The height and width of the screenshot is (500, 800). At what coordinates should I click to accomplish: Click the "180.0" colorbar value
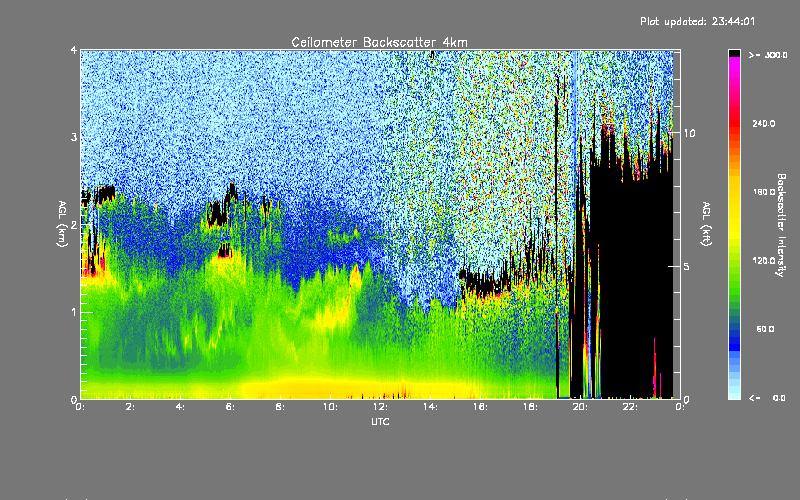click(764, 192)
